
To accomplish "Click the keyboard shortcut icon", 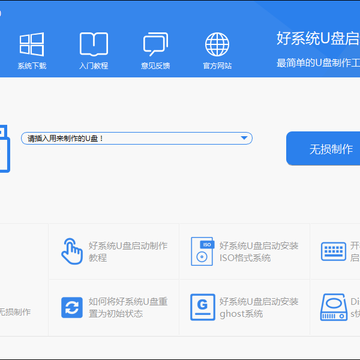I will 333,251.
